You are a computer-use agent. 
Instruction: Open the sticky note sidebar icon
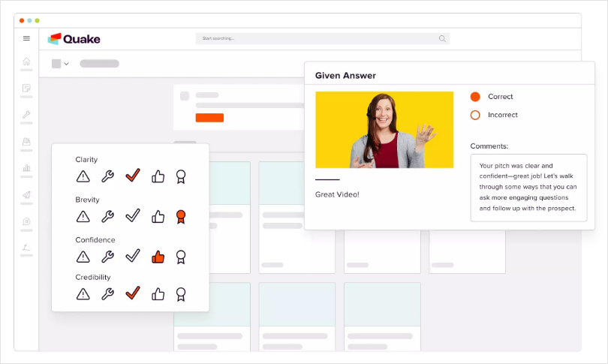[26, 88]
